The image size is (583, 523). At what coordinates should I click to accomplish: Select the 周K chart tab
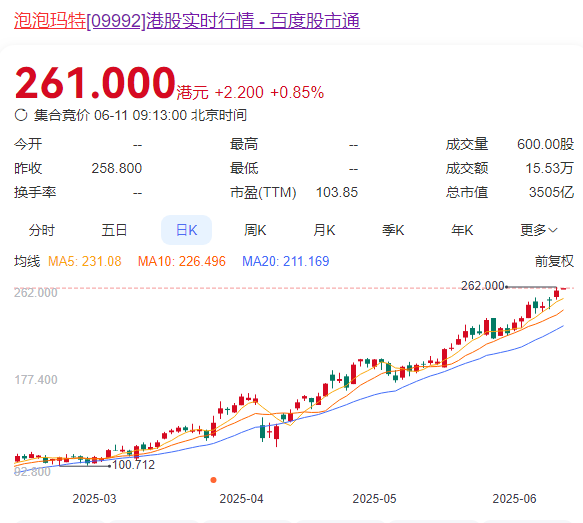[x=255, y=230]
